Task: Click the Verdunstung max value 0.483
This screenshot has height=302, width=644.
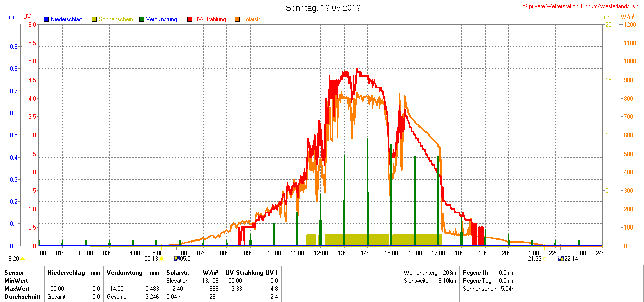Action: tap(152, 289)
